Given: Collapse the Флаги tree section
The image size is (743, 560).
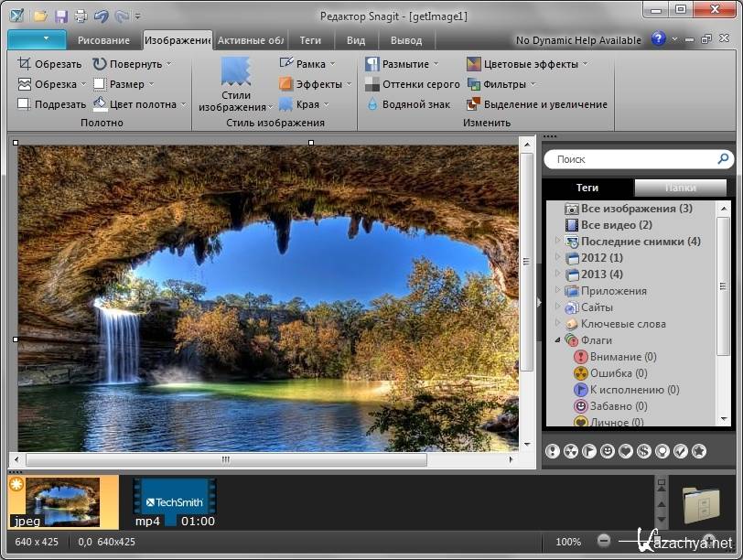Looking at the screenshot, I should click(x=557, y=340).
